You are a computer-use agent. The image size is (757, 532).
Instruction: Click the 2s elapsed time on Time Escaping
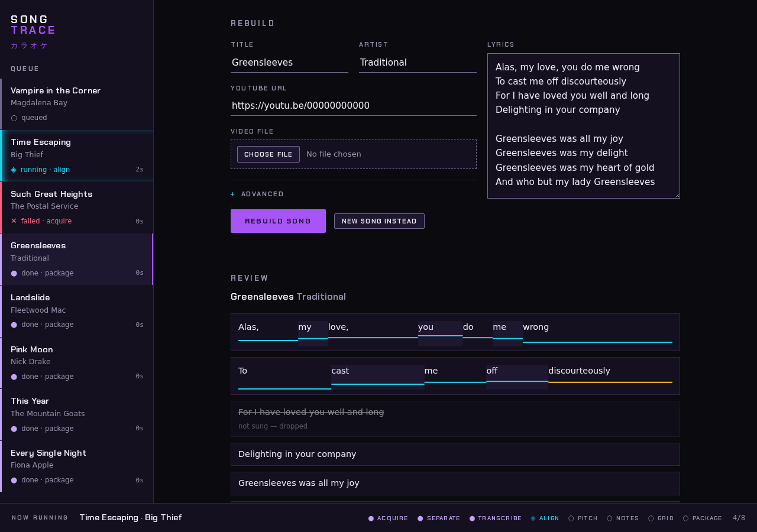pyautogui.click(x=140, y=170)
